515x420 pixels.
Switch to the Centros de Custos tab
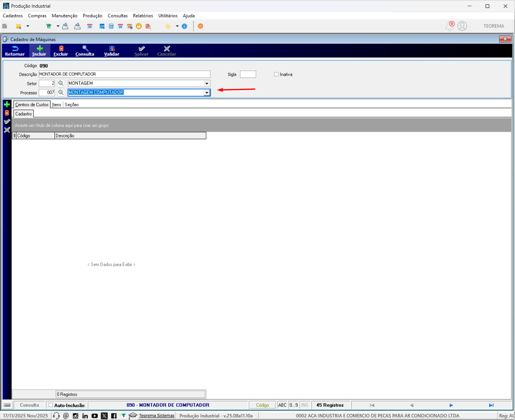pos(32,105)
